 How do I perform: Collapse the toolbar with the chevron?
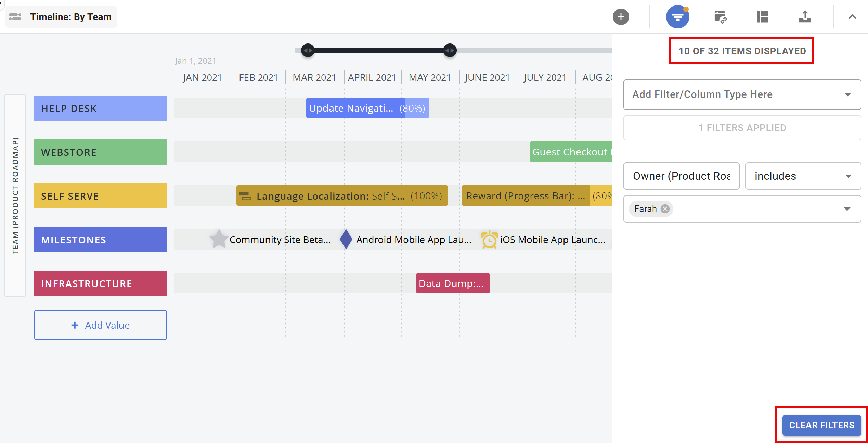pyautogui.click(x=853, y=16)
